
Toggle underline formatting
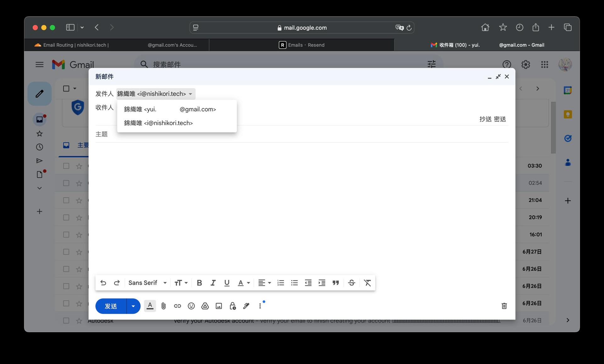point(227,283)
